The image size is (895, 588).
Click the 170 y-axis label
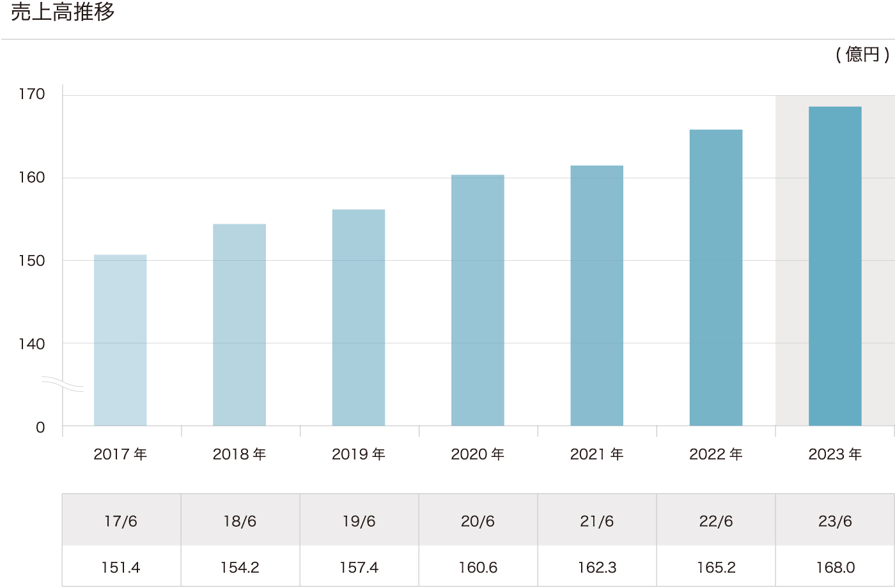(x=32, y=95)
